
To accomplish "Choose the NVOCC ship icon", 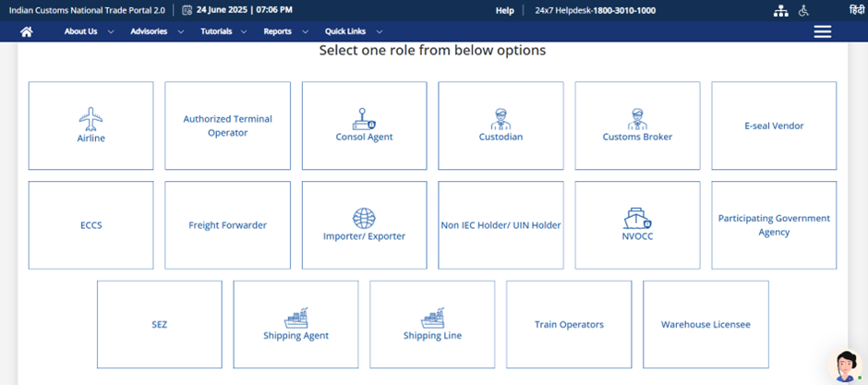I will (x=637, y=218).
